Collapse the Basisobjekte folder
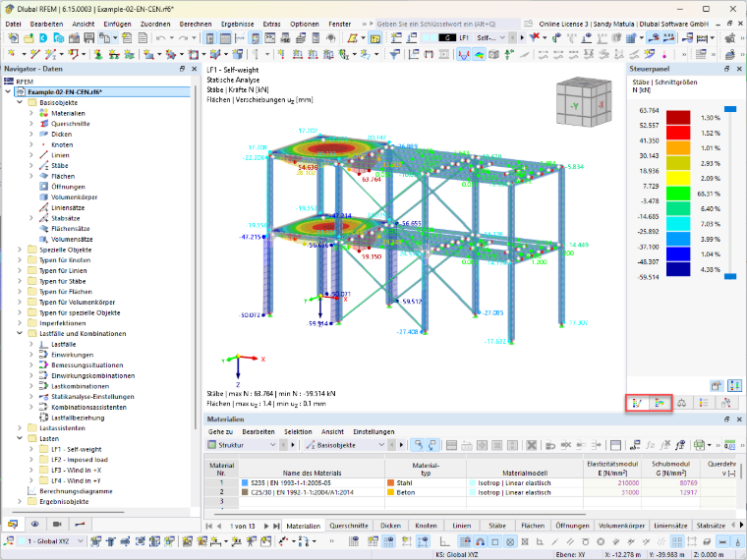 coord(20,102)
